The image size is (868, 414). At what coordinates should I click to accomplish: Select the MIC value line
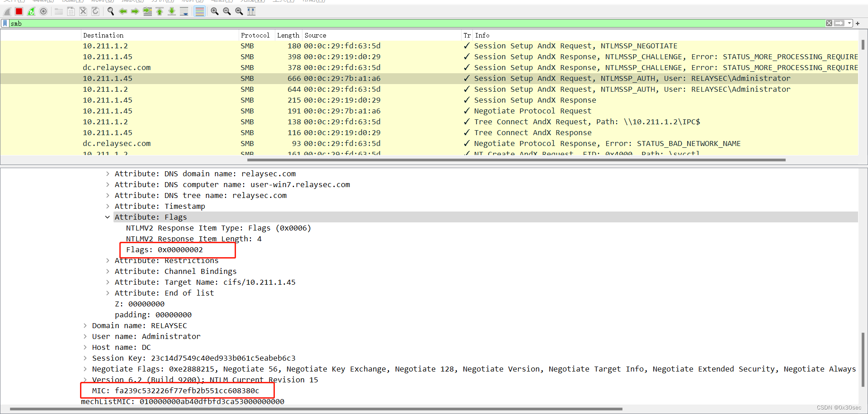[x=175, y=390]
